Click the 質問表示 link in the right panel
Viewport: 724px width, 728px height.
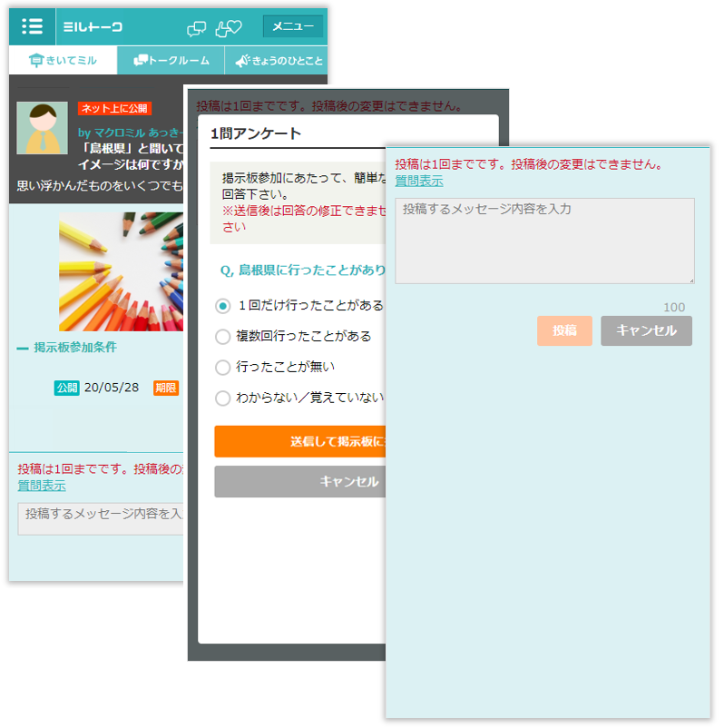418,181
